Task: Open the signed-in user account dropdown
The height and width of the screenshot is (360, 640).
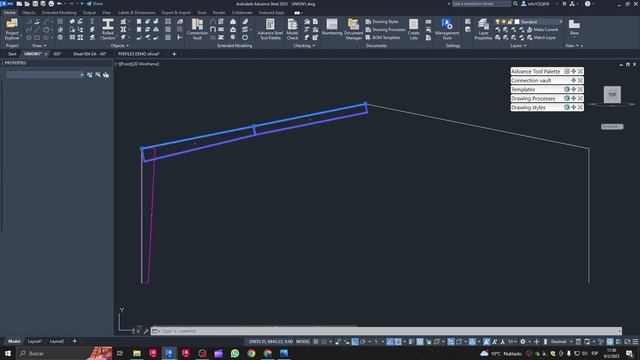Action: (x=539, y=4)
